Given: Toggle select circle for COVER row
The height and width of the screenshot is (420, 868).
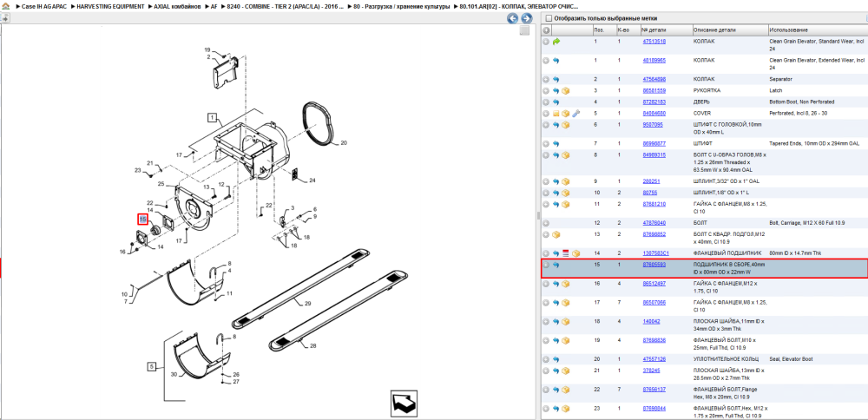Looking at the screenshot, I should click(546, 114).
